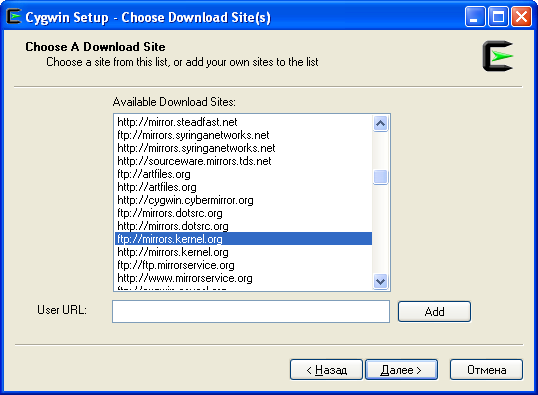Go back with the Назад button
538x395 pixels.
click(x=326, y=370)
